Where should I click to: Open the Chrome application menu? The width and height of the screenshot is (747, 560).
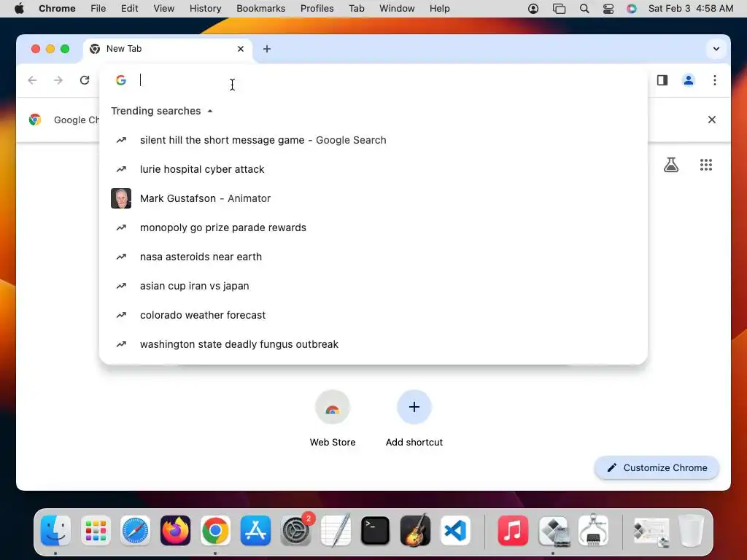[57, 9]
